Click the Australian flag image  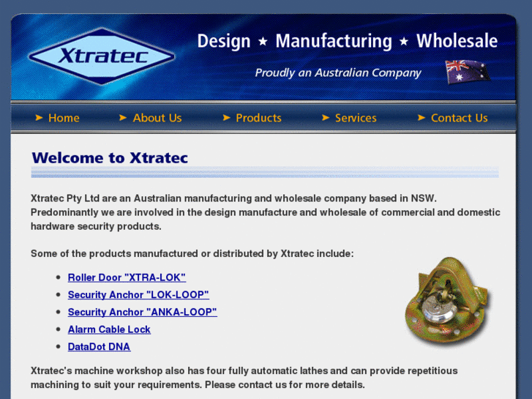[x=468, y=72]
